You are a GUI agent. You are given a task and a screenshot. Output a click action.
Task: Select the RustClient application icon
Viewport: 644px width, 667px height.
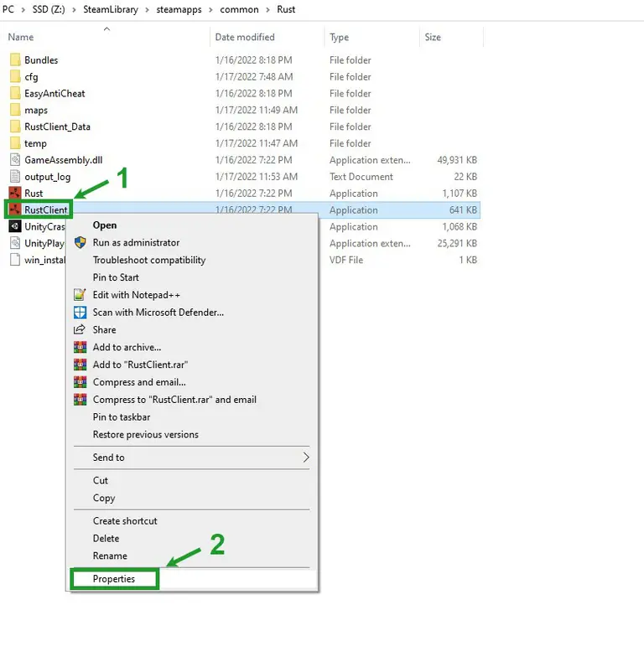15,209
